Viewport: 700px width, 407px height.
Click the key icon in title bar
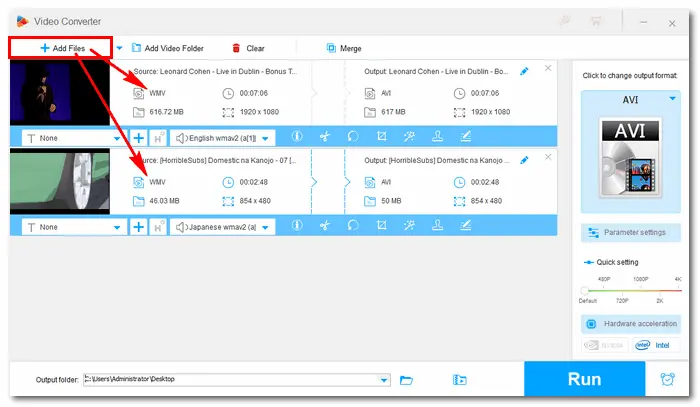(x=565, y=21)
